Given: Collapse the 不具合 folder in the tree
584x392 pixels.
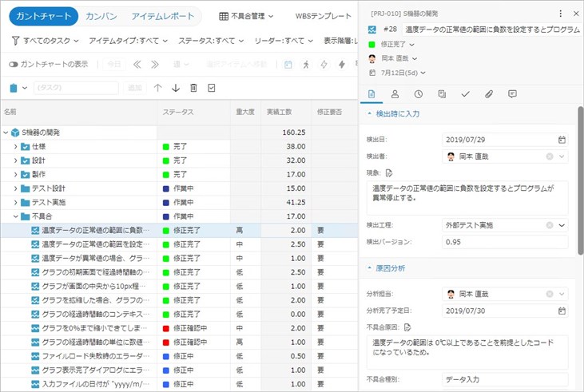Looking at the screenshot, I should coord(15,216).
